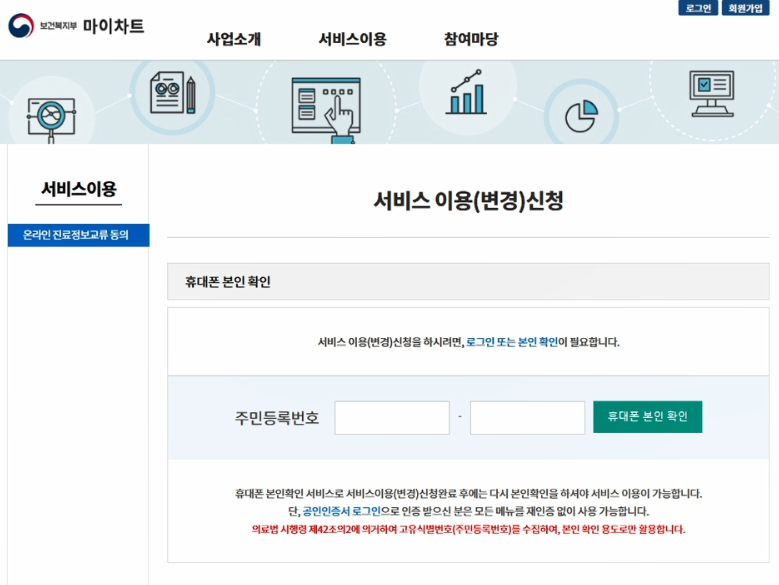779x585 pixels.
Task: Open the 사업소개 menu
Action: [x=234, y=39]
